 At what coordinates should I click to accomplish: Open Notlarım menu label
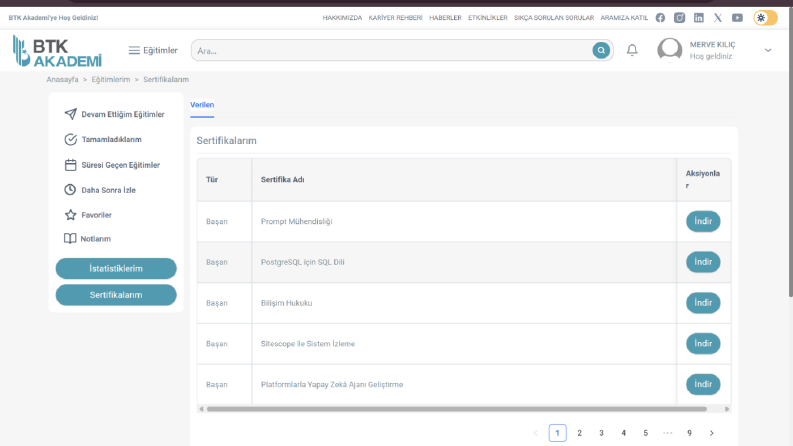(96, 239)
